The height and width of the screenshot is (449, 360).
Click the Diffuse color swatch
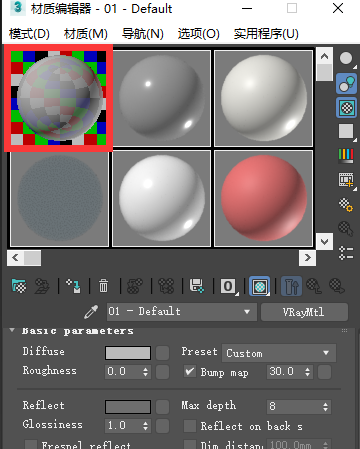(x=128, y=353)
